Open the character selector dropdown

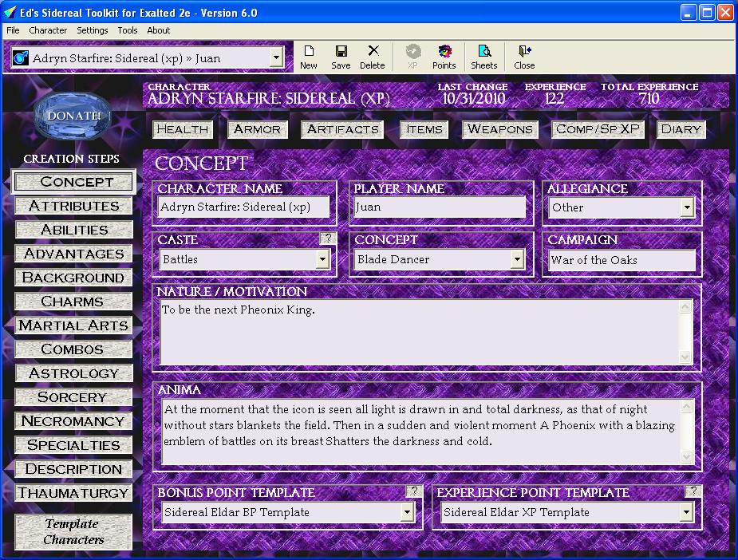(x=277, y=58)
